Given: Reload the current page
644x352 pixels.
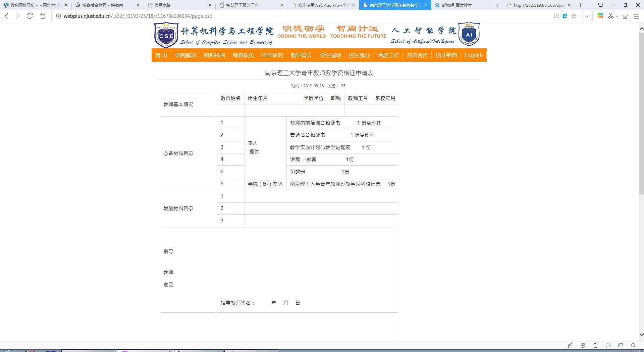Looking at the screenshot, I should [x=30, y=16].
